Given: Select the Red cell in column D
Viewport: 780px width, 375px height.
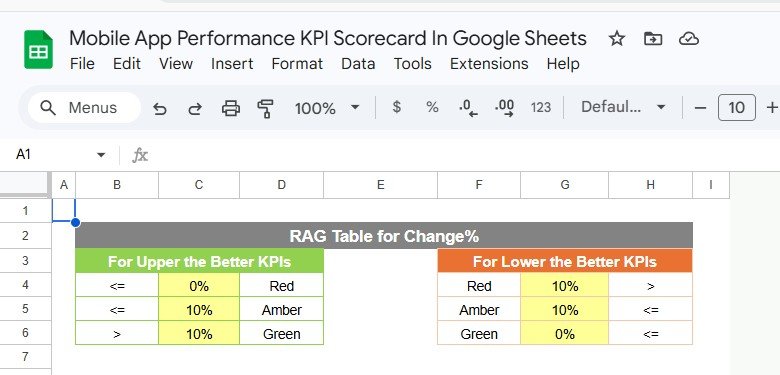Looking at the screenshot, I should click(282, 285).
